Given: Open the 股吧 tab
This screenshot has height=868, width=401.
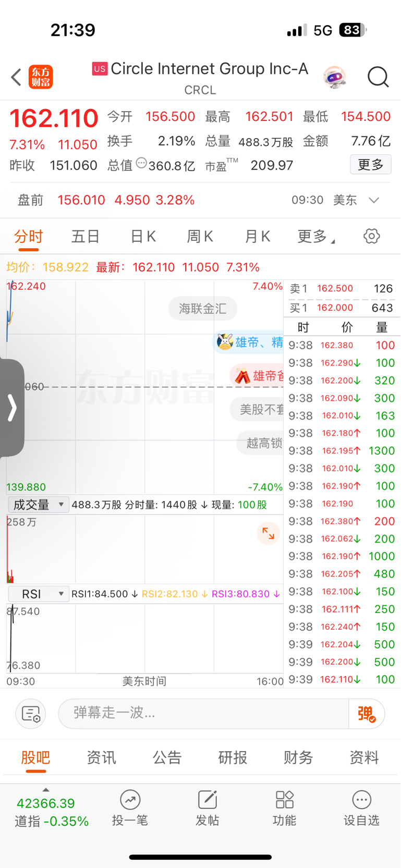Looking at the screenshot, I should point(36,757).
